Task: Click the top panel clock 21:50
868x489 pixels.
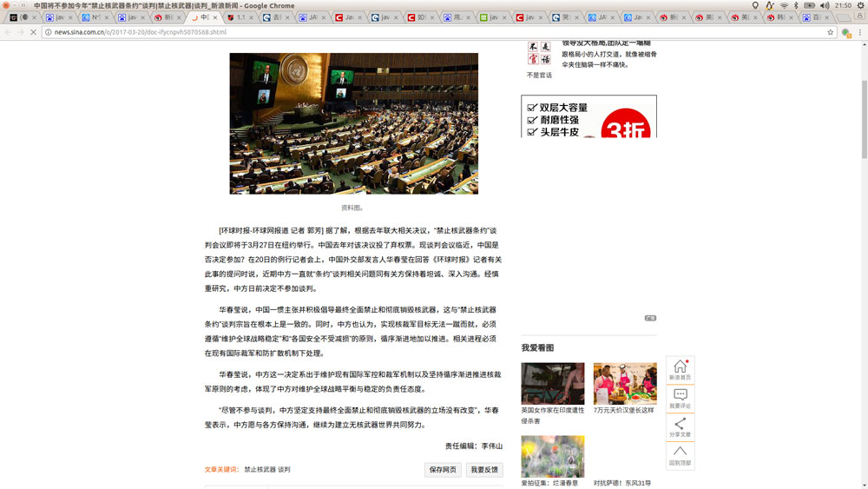Action: point(843,5)
